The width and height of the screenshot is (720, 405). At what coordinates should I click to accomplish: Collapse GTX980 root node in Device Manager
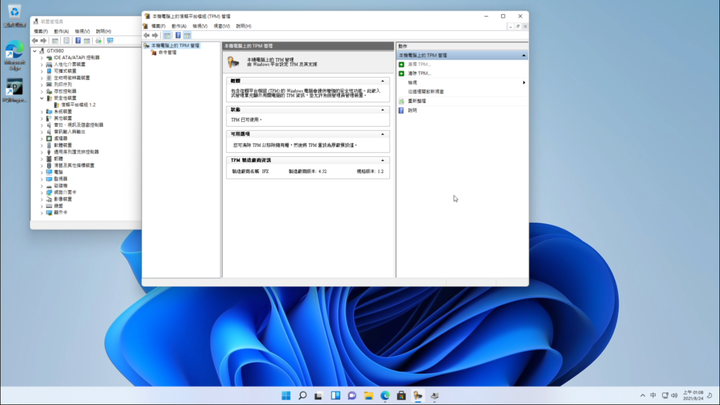click(35, 51)
